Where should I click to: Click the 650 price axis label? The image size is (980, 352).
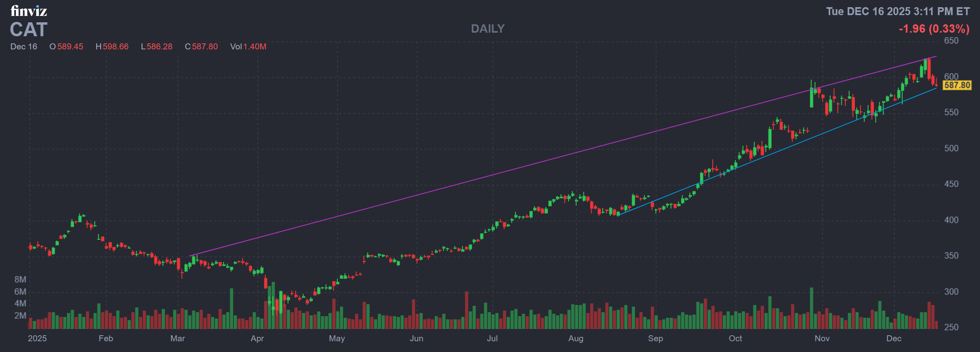point(951,41)
